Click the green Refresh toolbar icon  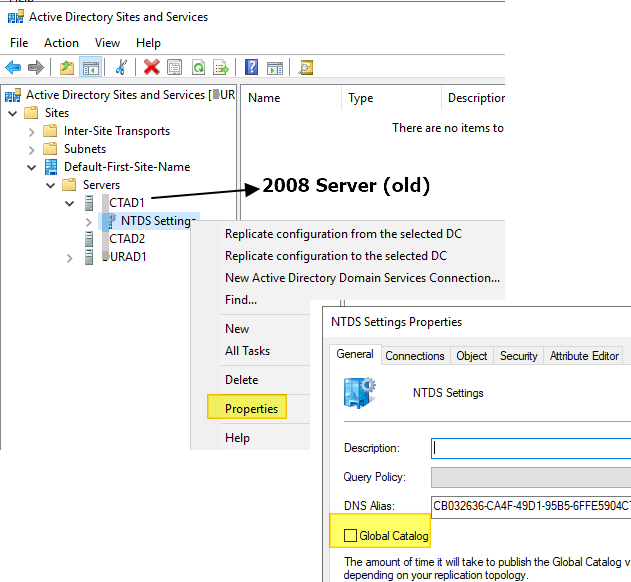pos(198,67)
